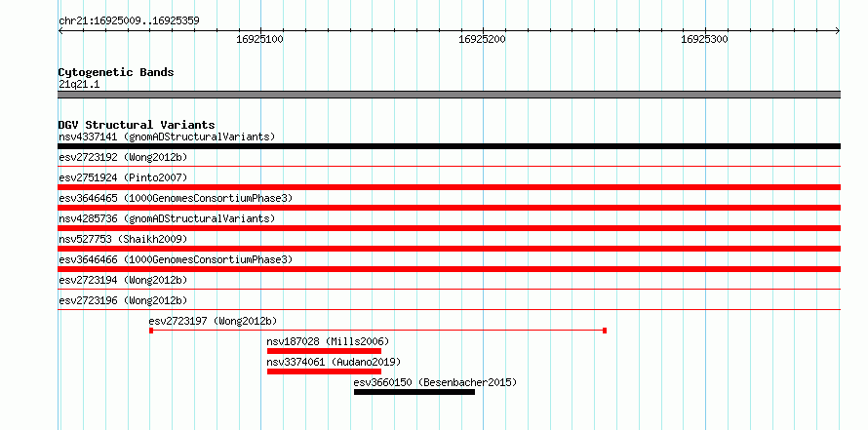This screenshot has width=868, height=430.
Task: Click the right arrow of the ruler
Action: [838, 31]
